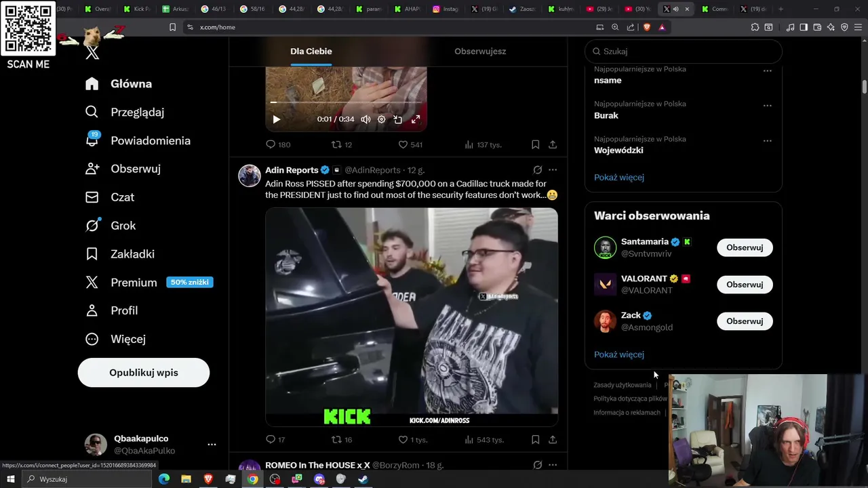Open picture-in-picture icon on video player
The height and width of the screenshot is (488, 868).
[398, 119]
